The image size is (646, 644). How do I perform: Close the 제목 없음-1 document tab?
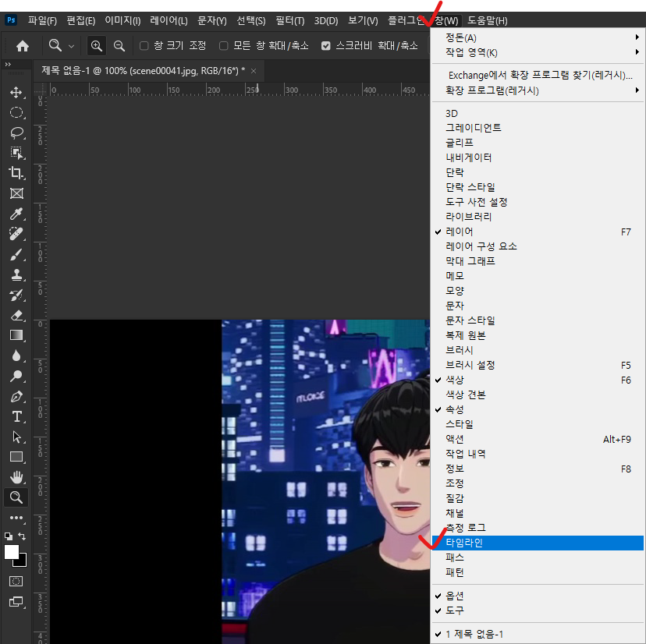(x=254, y=71)
